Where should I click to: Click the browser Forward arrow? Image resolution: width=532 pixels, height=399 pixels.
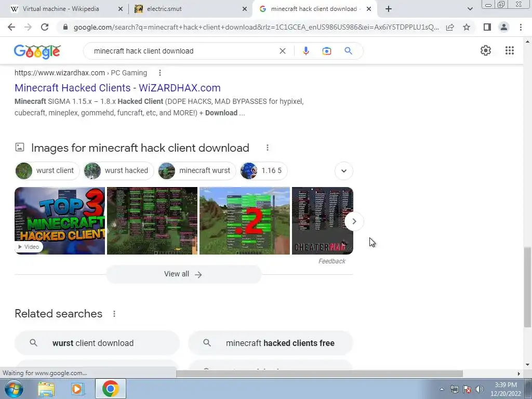tap(28, 27)
